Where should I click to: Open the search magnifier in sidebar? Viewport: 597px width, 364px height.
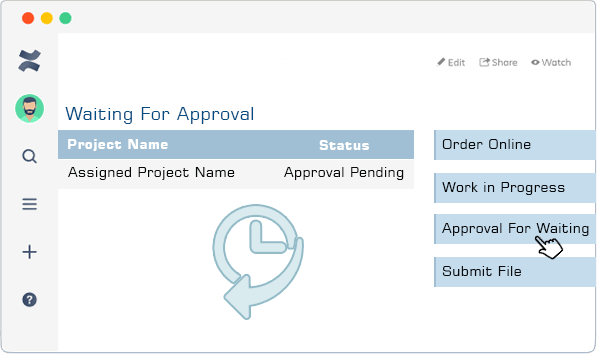29,156
